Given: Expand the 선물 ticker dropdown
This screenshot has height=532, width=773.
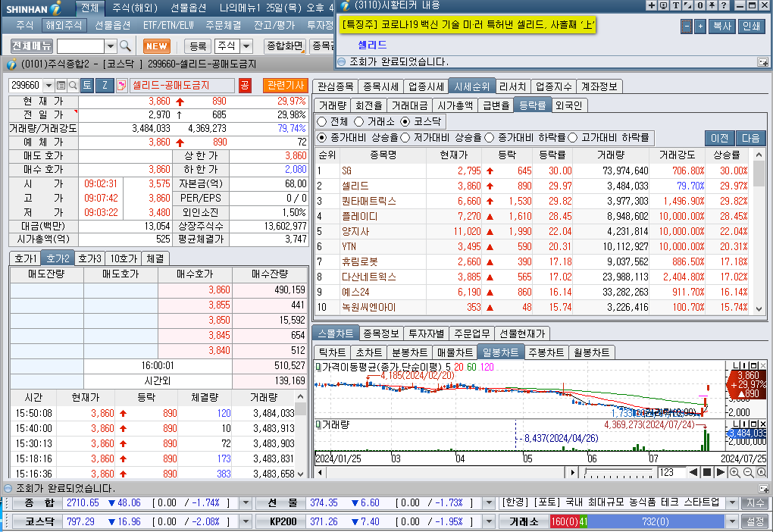Looking at the screenshot, I should [x=489, y=503].
